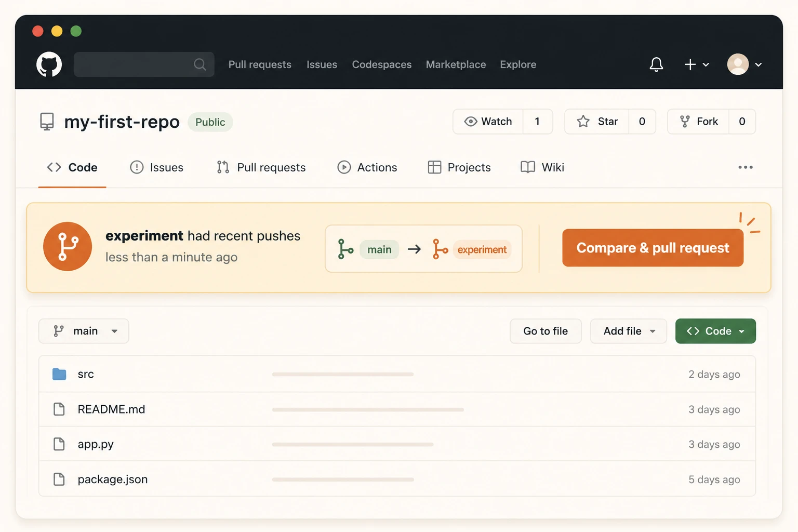This screenshot has width=798, height=532.
Task: Click the green maximize window dot
Action: pyautogui.click(x=76, y=31)
